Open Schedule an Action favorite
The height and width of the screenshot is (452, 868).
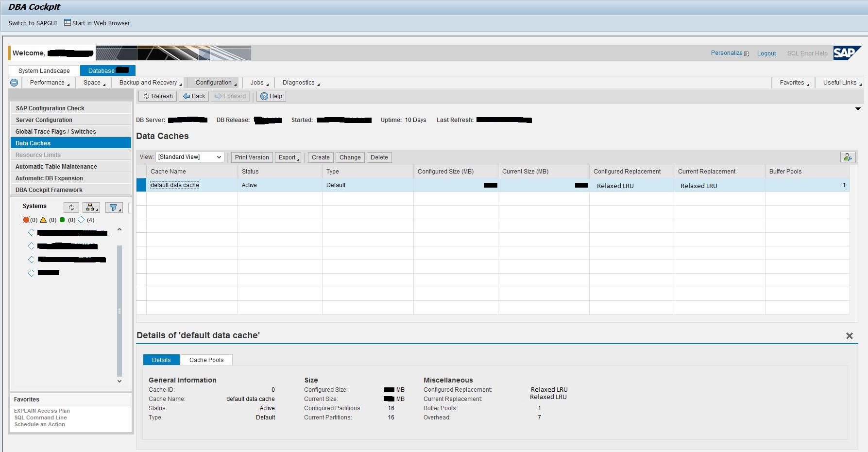39,424
